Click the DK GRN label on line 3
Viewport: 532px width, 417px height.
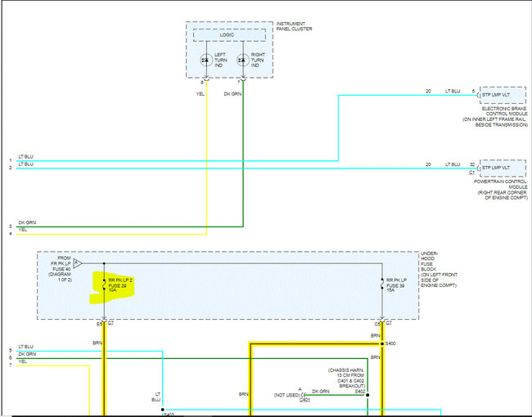27,222
